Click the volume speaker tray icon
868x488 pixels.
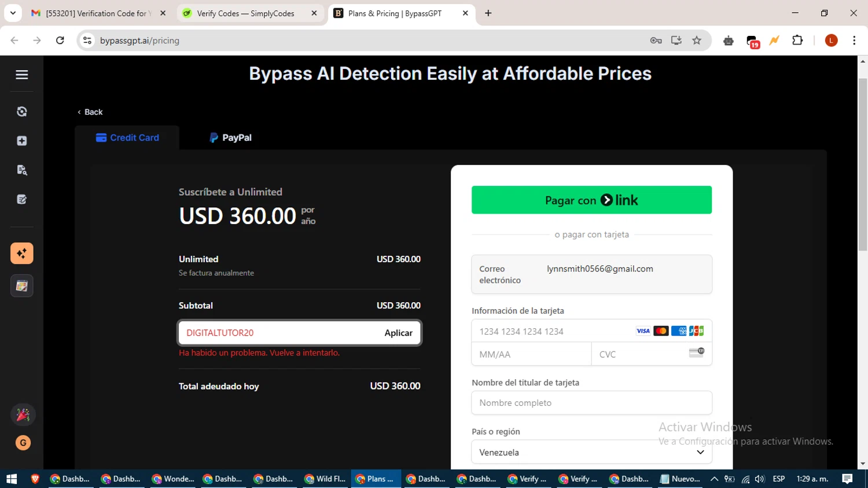[x=760, y=479]
